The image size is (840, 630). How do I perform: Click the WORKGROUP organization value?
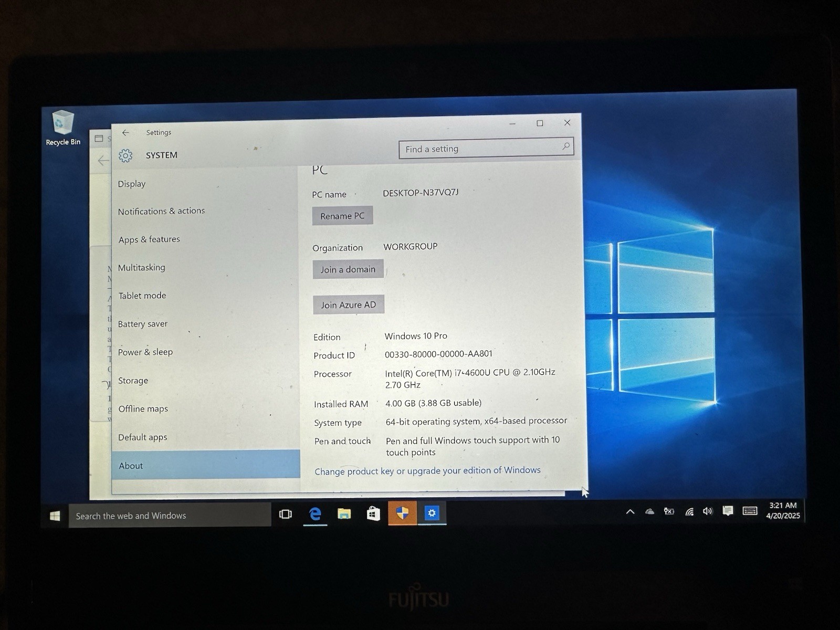411,246
